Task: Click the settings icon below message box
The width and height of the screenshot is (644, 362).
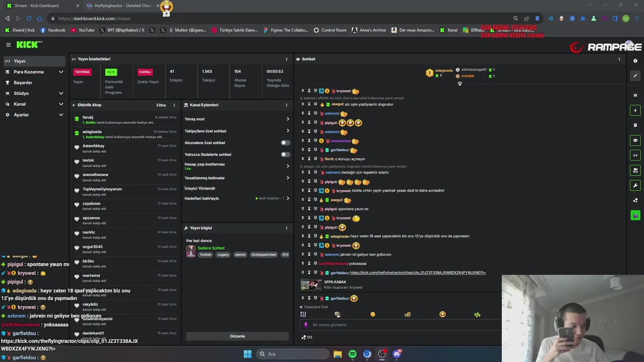Action: click(x=303, y=337)
